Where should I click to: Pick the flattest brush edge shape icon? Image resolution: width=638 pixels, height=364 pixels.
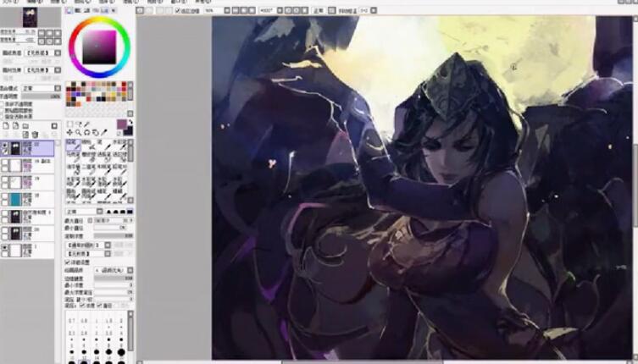(130, 212)
